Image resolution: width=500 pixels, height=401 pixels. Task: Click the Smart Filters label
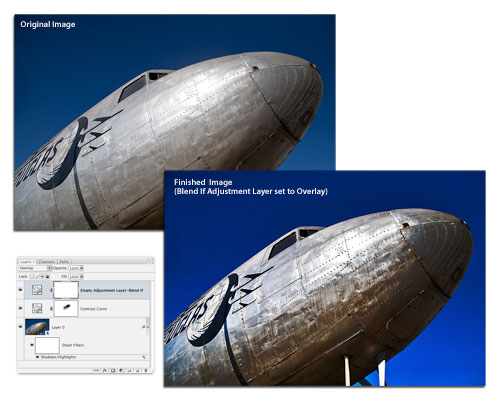point(73,345)
